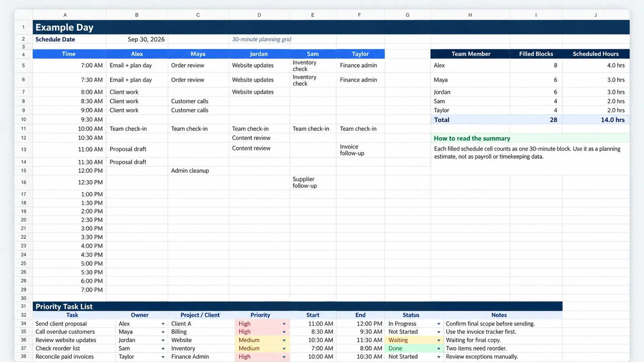Select column H header
644x362 pixels.
pos(470,15)
